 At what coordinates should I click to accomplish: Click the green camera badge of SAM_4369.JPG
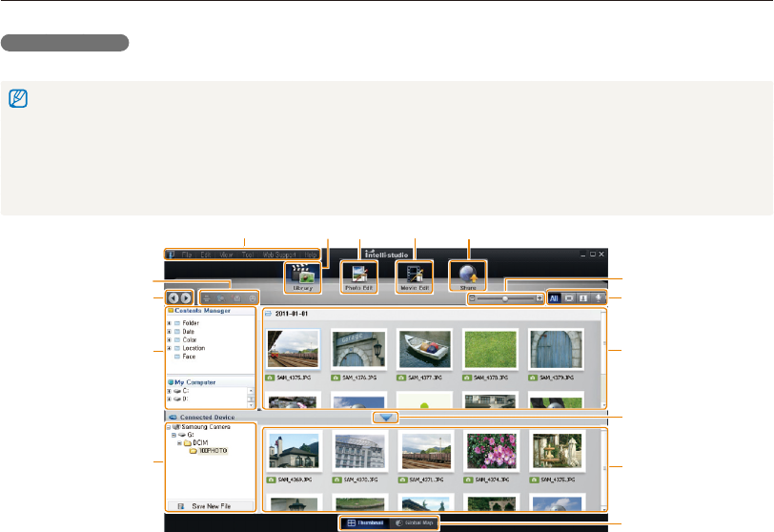pyautogui.click(x=271, y=480)
